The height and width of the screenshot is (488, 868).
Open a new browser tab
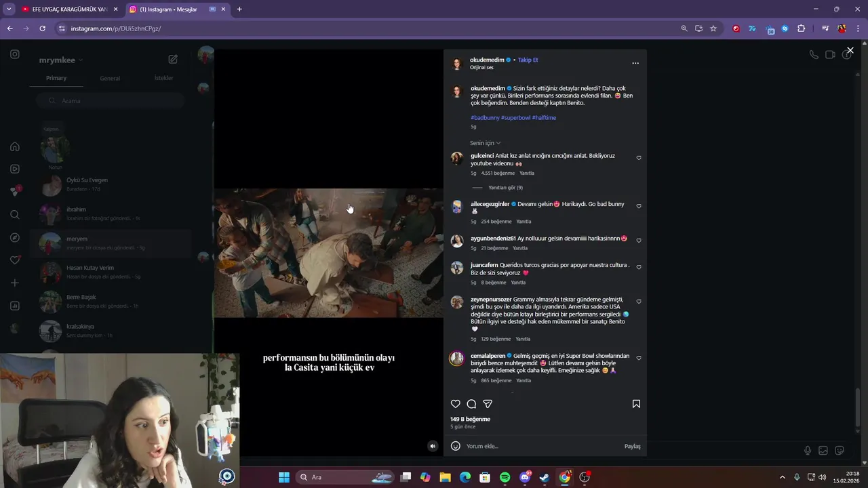pyautogui.click(x=239, y=9)
